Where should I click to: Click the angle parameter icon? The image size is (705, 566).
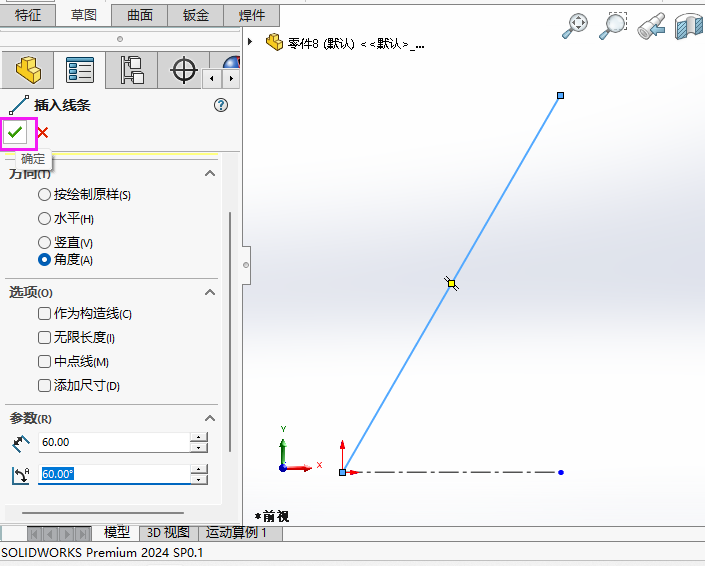(21, 475)
